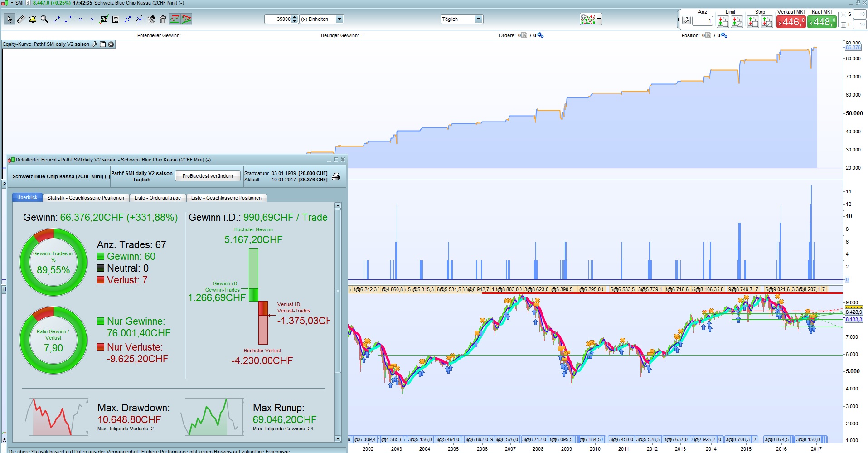Image resolution: width=868 pixels, height=453 pixels.
Task: Select the ruler measurement tool
Action: (21, 19)
